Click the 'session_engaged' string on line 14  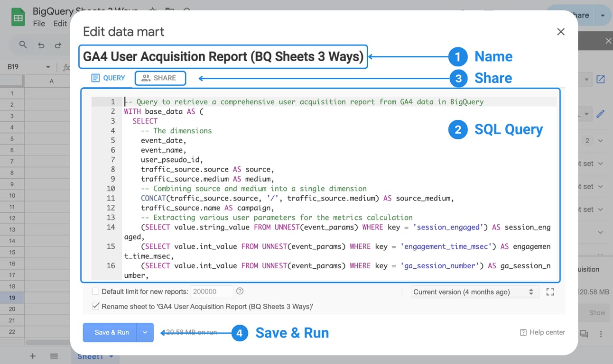click(x=447, y=227)
